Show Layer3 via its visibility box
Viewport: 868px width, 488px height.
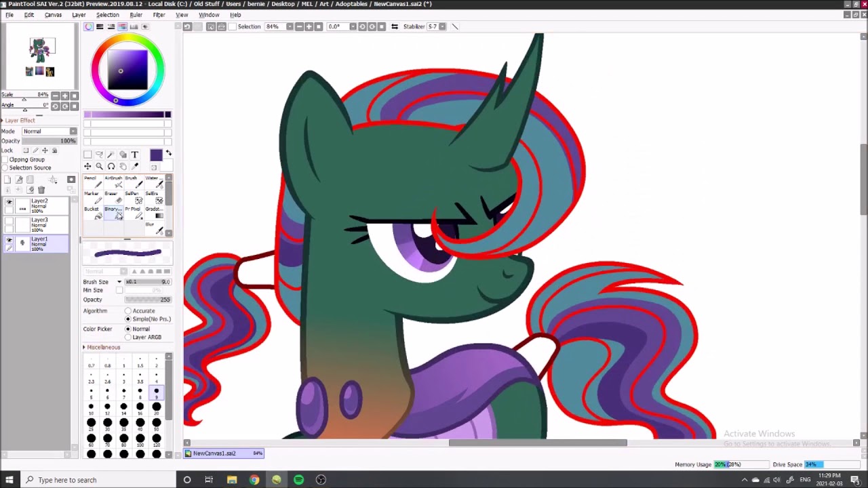9,221
